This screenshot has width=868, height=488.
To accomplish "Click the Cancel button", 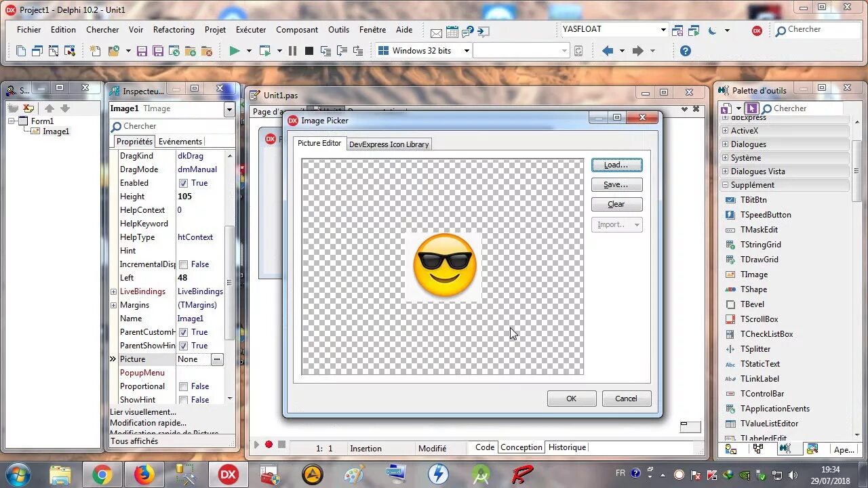I will 627,399.
